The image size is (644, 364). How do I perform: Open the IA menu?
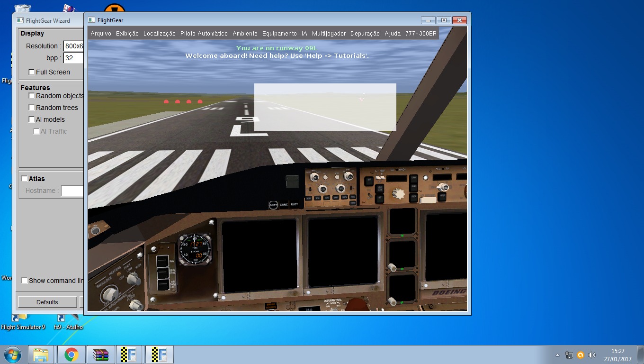pos(304,34)
